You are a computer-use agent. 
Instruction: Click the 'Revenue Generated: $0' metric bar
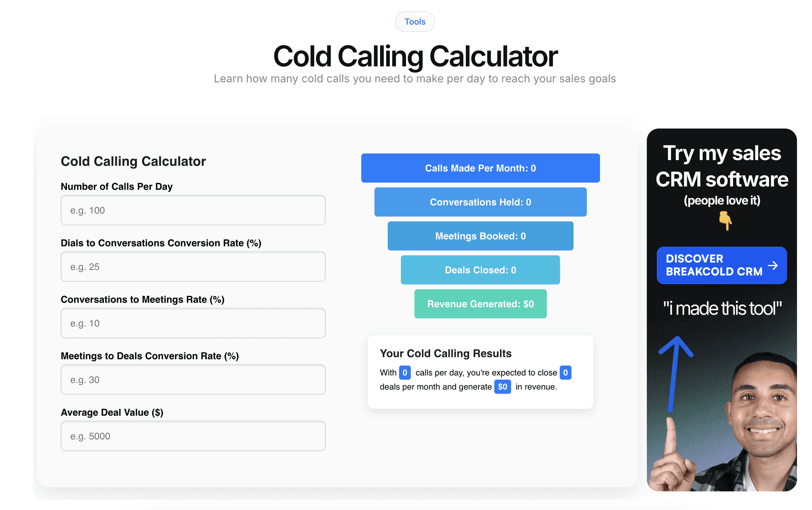[x=480, y=304]
